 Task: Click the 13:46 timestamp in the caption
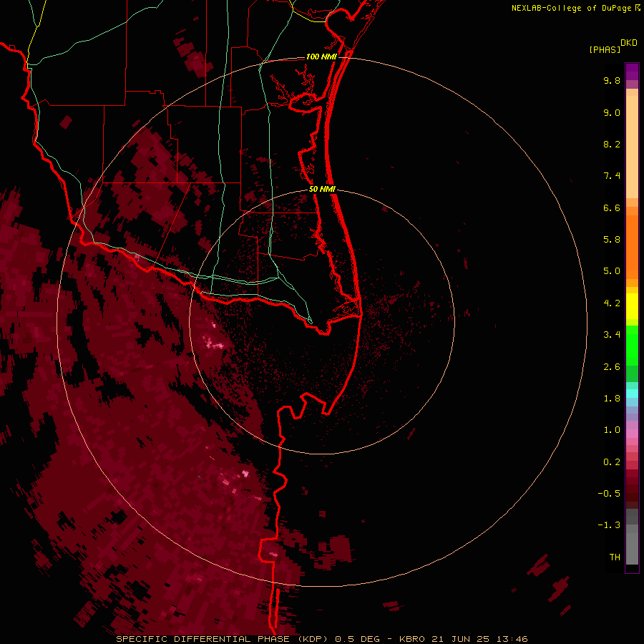click(x=512, y=639)
